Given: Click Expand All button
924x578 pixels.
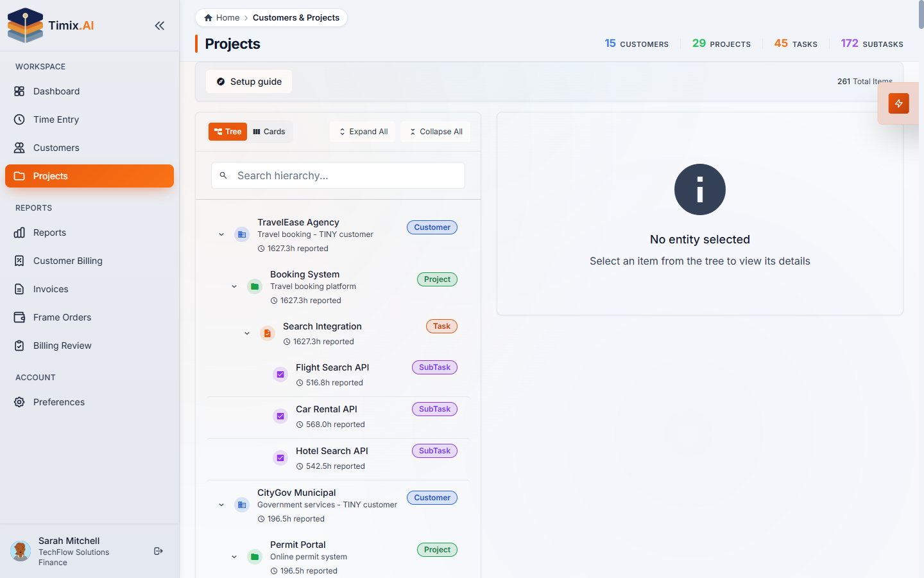Looking at the screenshot, I should 363,132.
